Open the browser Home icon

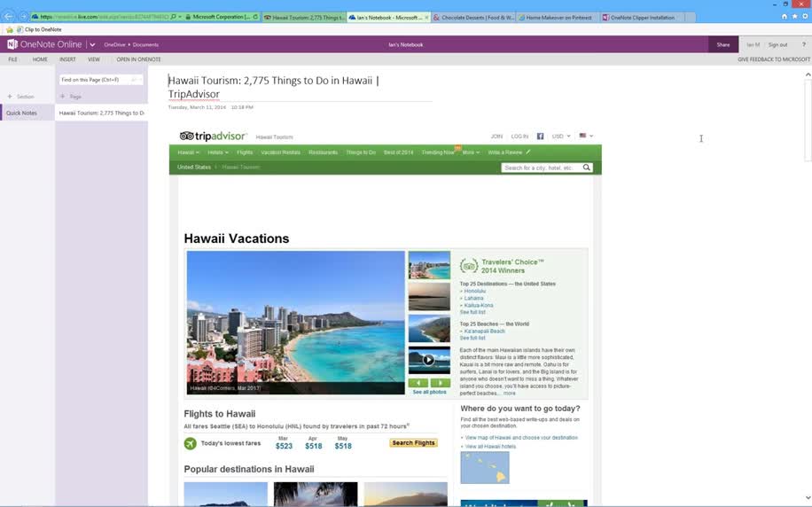tap(784, 17)
